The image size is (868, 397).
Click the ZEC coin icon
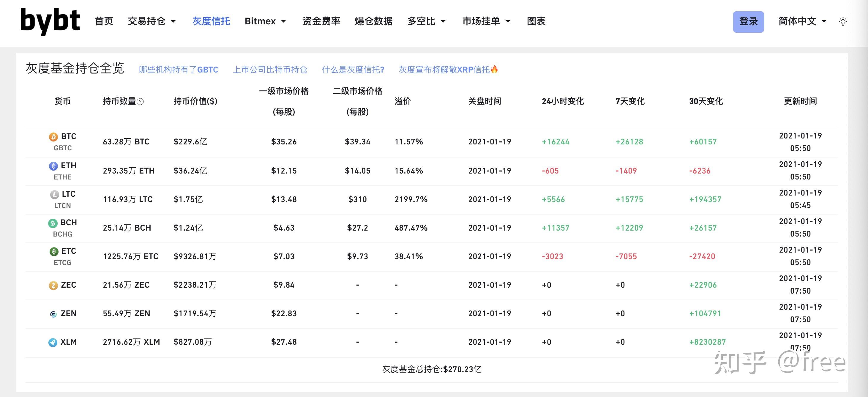coord(53,286)
